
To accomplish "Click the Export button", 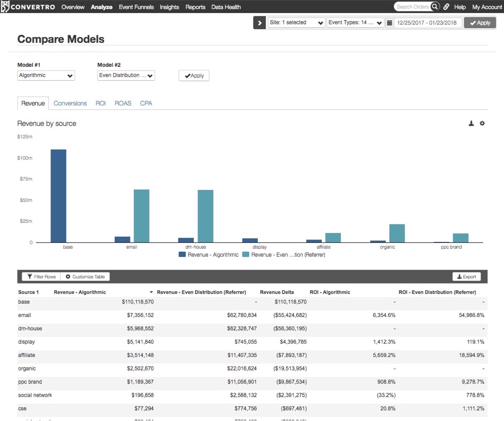I will click(466, 277).
